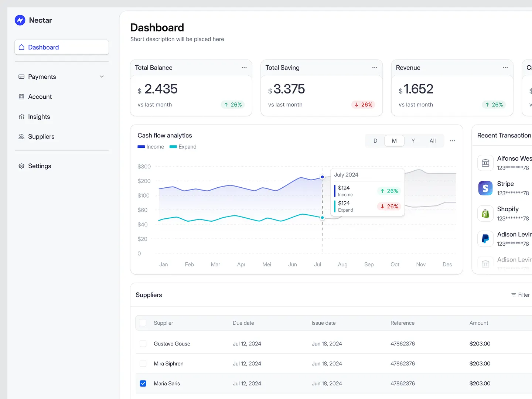532x399 pixels.
Task: Click the Shopify logo icon
Action: [485, 214]
